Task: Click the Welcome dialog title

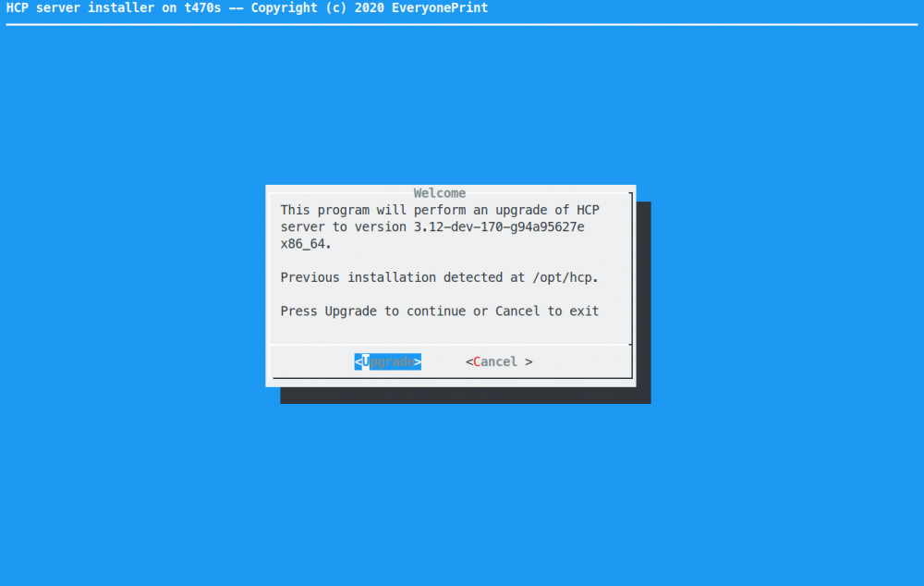Action: click(440, 193)
